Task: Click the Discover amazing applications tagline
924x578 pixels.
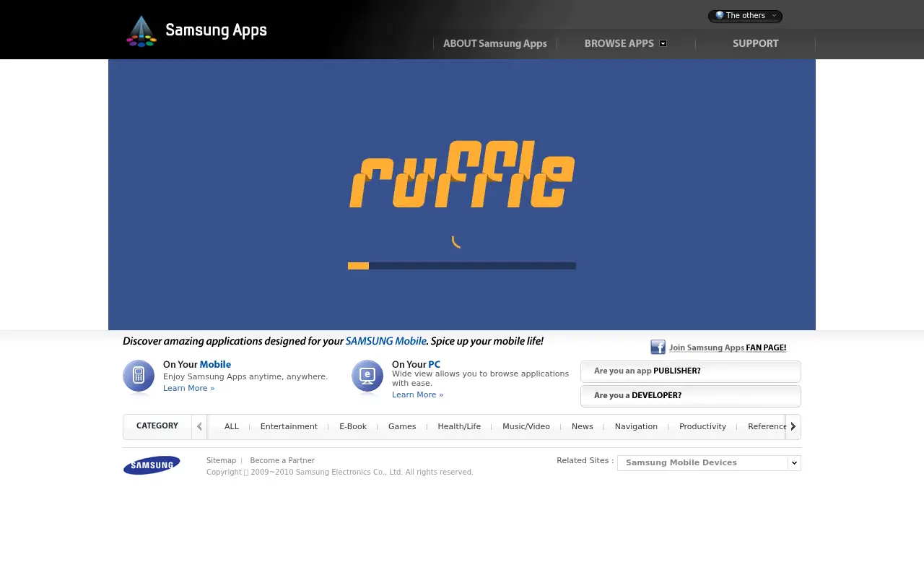Action: point(333,341)
